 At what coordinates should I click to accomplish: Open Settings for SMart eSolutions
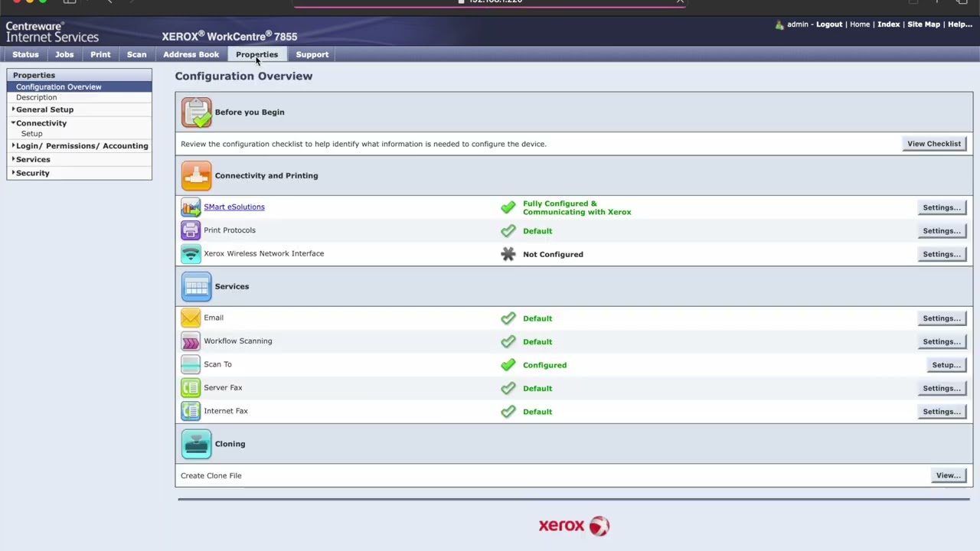[x=942, y=207]
